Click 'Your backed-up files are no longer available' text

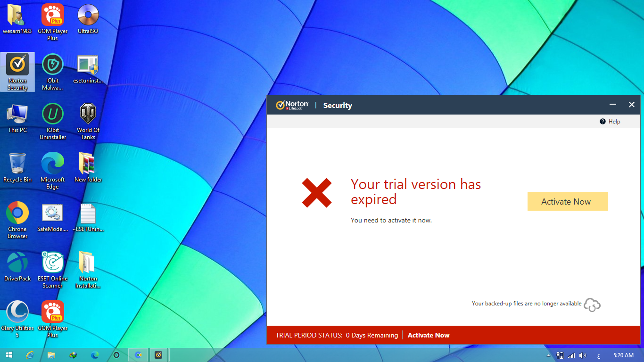527,304
